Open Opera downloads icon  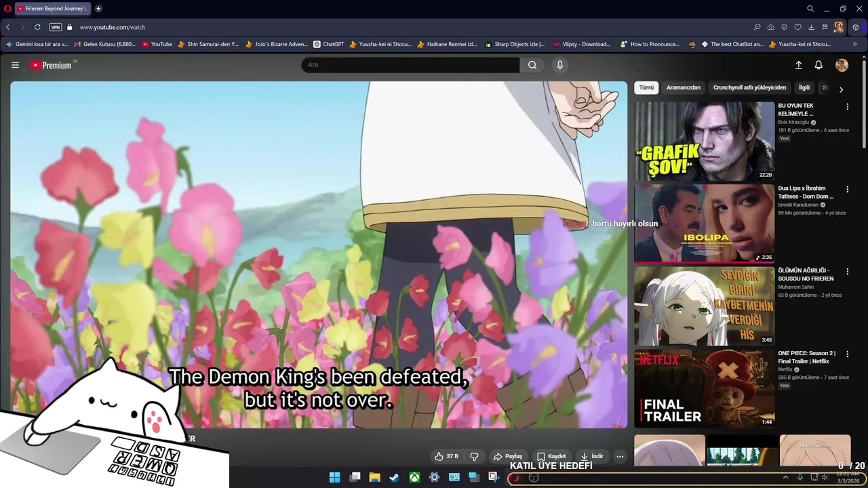point(812,27)
